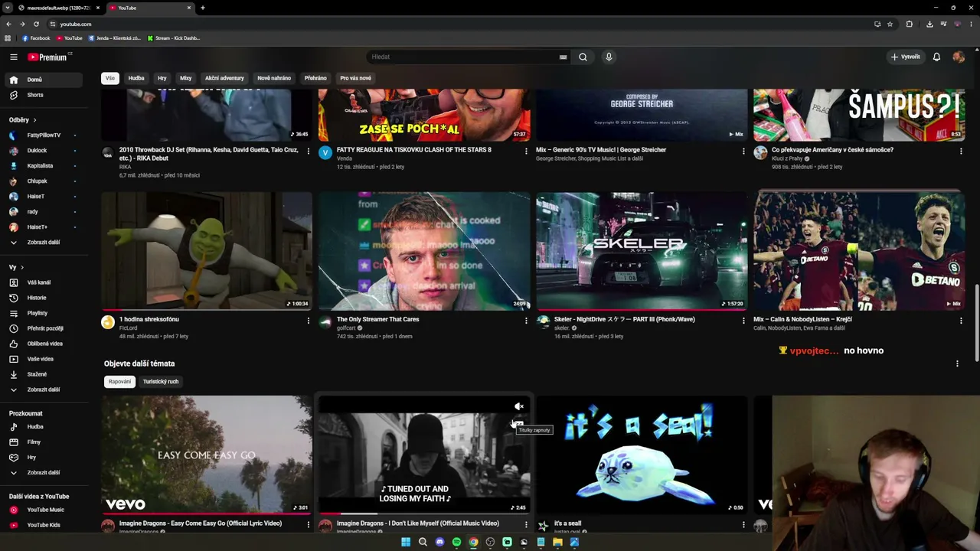Open the Shrek saxophone video thumbnail
Screen dimensions: 980x551
(207, 250)
